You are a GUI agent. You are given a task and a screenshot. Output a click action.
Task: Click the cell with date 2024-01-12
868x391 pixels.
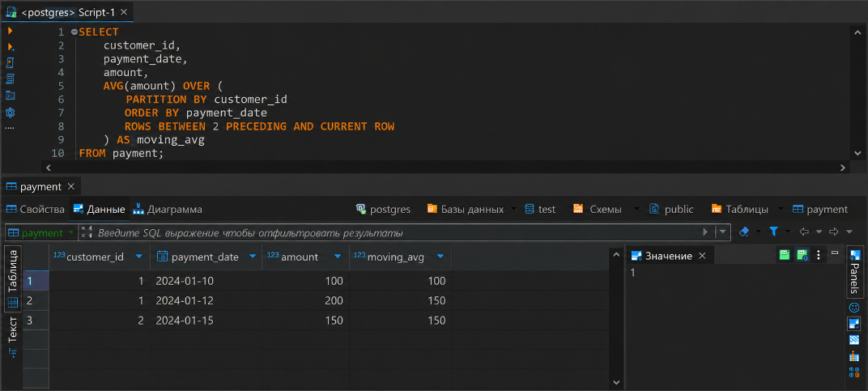206,300
